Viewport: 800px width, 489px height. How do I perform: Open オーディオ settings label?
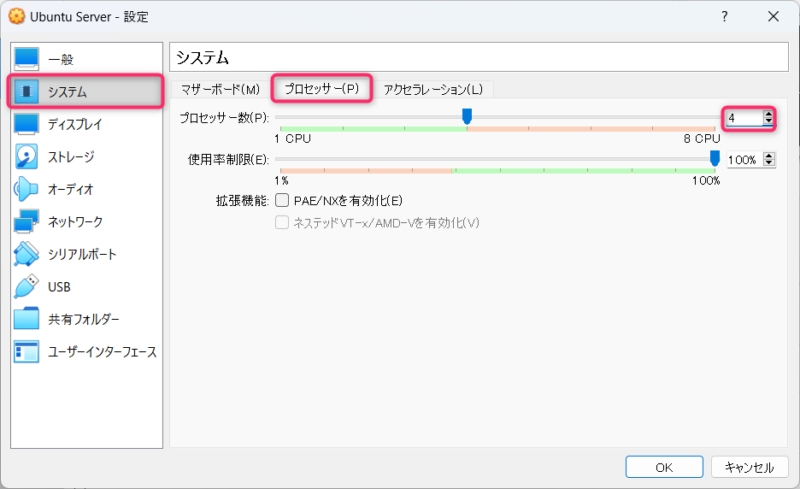tap(71, 189)
